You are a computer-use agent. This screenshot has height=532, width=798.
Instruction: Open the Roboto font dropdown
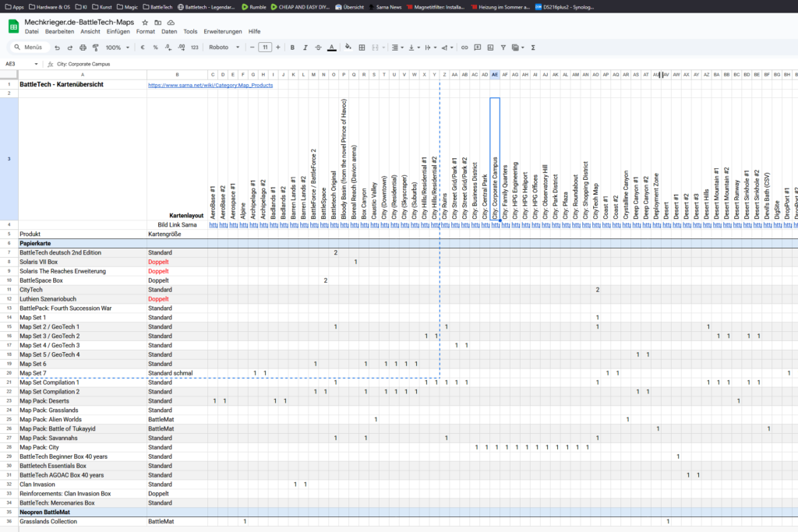[x=224, y=48]
